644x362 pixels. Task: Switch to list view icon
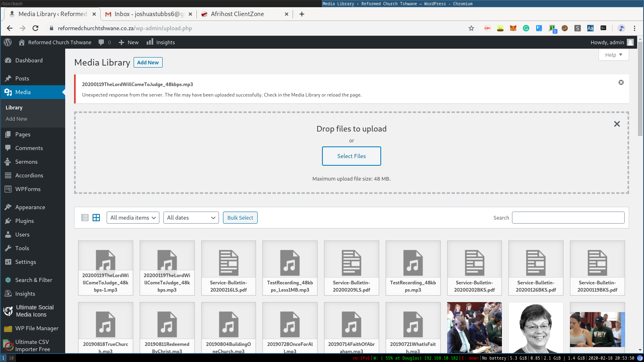click(85, 218)
